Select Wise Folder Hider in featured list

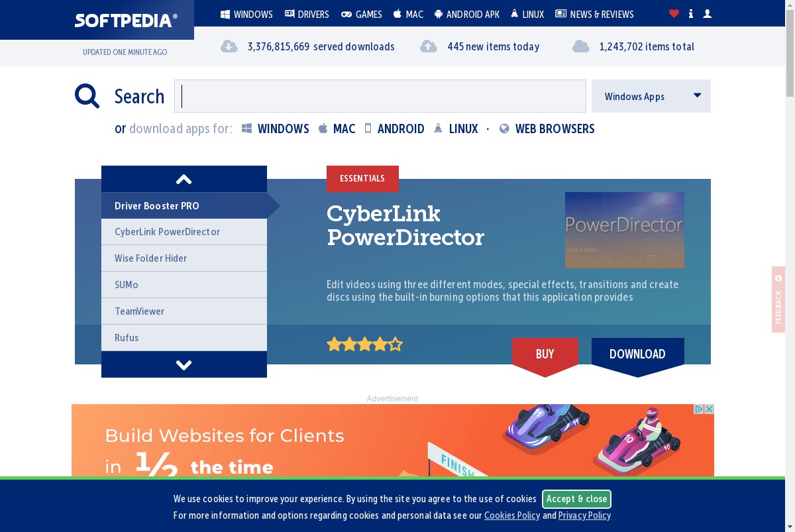click(x=184, y=258)
